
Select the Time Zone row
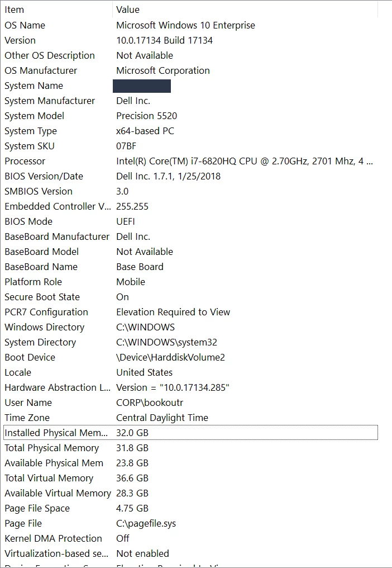click(191, 418)
